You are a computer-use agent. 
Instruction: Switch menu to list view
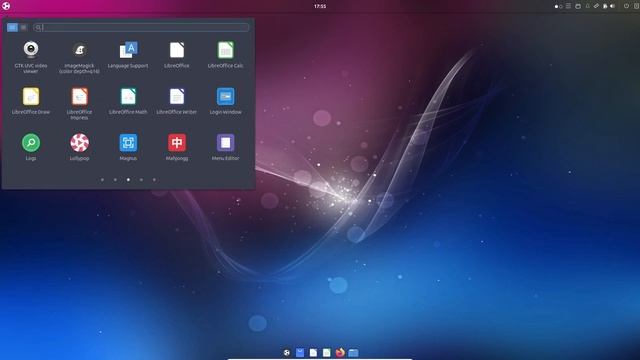click(24, 27)
